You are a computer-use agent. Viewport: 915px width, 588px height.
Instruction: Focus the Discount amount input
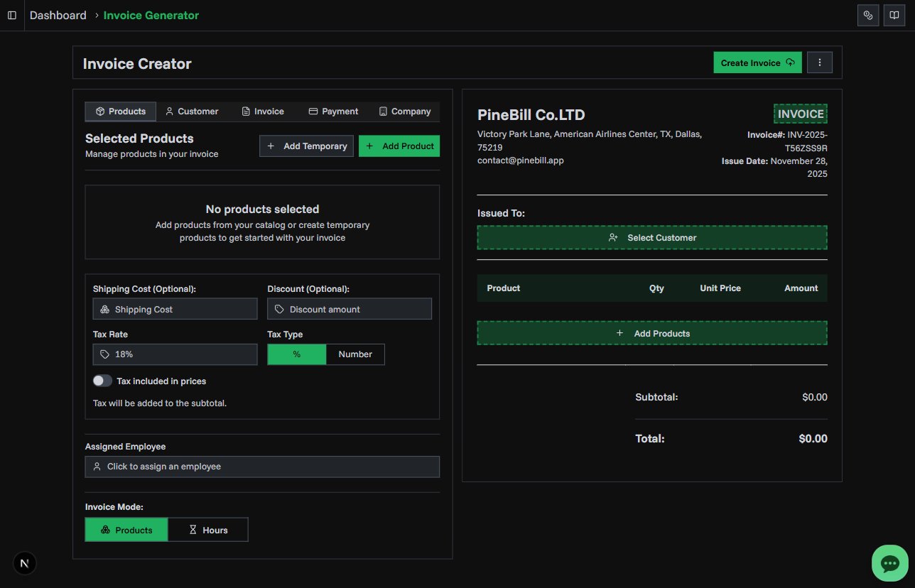350,309
